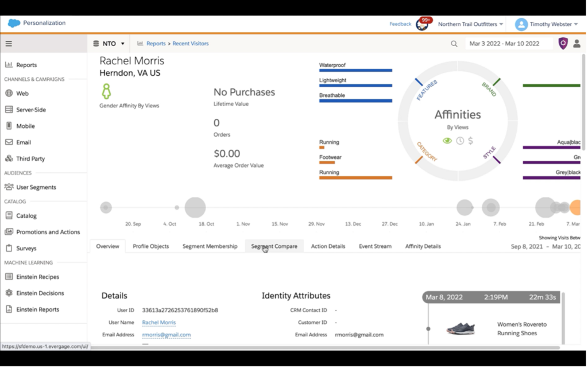Click the STYLE segment of affinity wheel
This screenshot has height=368, width=588.
(x=490, y=153)
